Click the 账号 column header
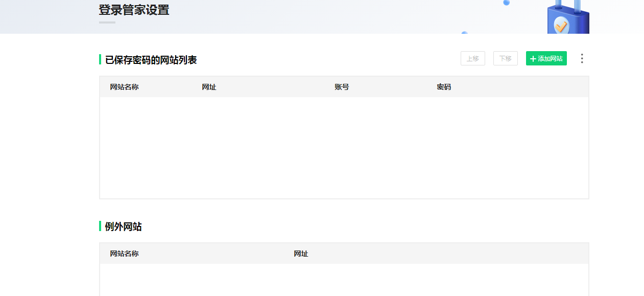 pyautogui.click(x=342, y=87)
